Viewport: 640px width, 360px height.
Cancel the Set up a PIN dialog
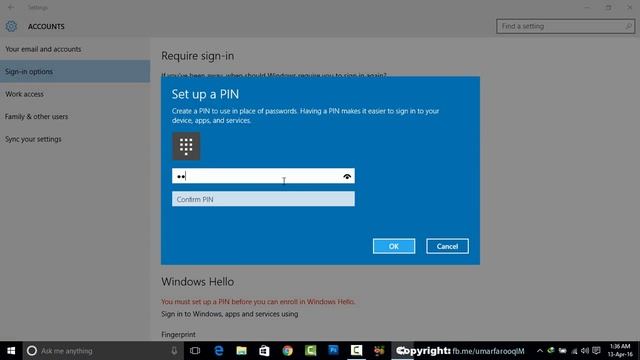click(447, 246)
